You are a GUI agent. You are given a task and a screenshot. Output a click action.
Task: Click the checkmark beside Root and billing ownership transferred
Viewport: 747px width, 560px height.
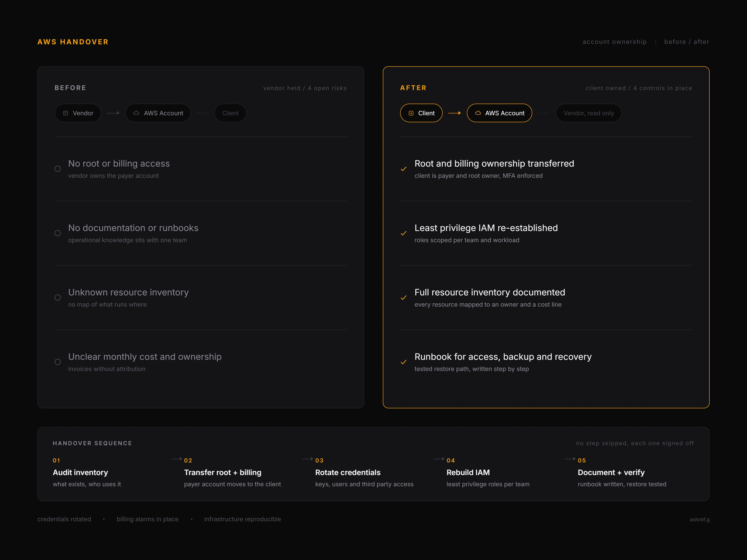(404, 169)
